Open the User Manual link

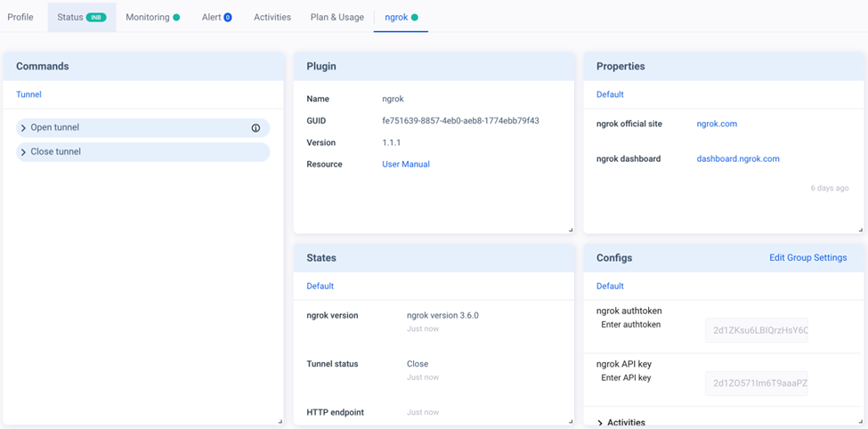pos(406,165)
